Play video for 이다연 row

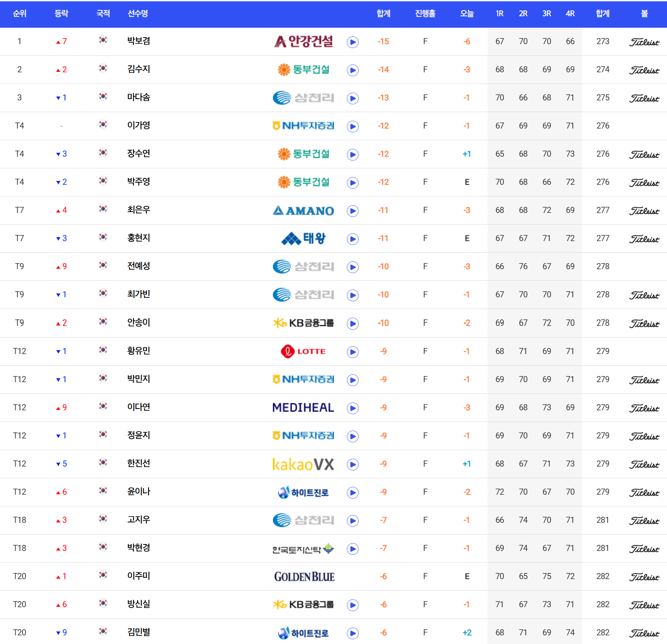tap(353, 408)
